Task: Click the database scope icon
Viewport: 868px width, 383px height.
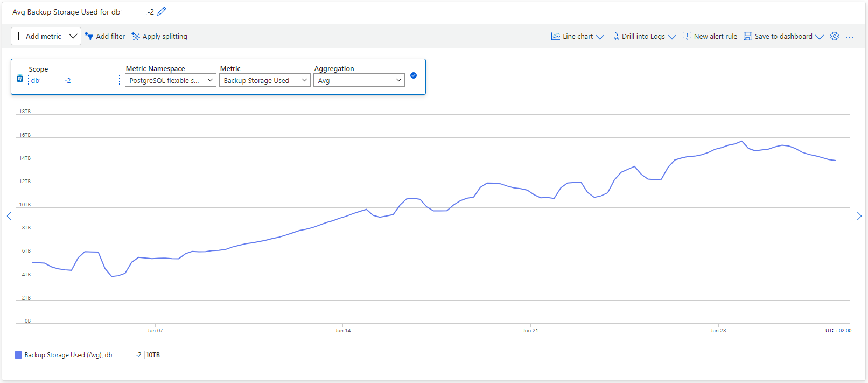Action: [x=20, y=79]
